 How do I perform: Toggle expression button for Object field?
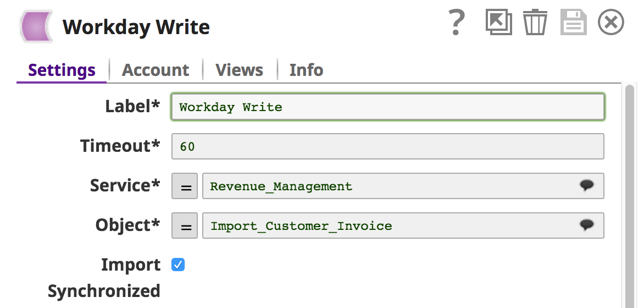point(185,226)
